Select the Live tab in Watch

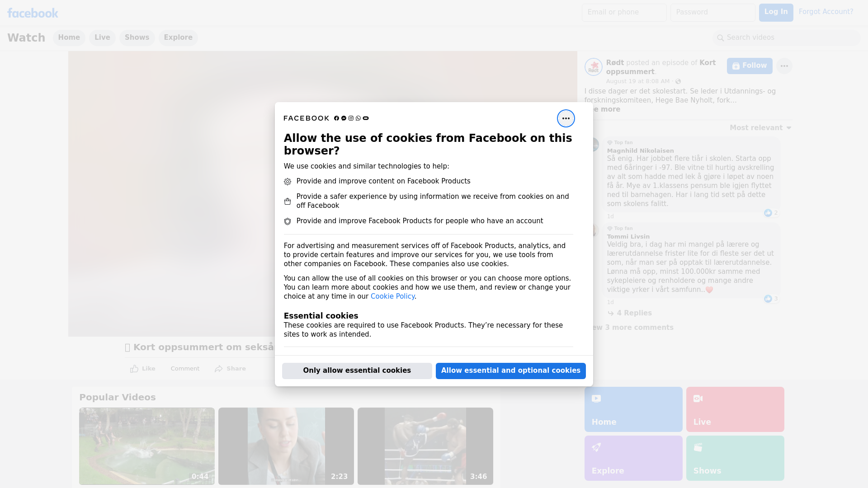pos(102,38)
